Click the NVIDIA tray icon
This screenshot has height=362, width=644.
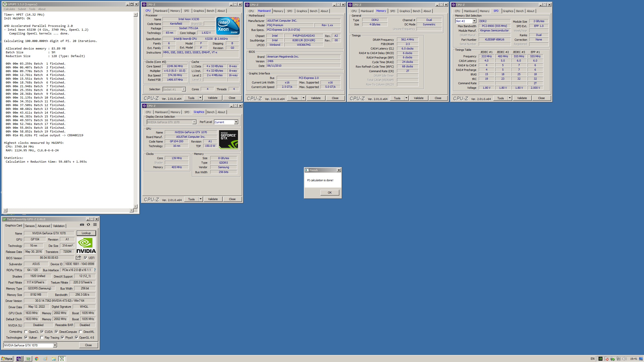pos(600,359)
